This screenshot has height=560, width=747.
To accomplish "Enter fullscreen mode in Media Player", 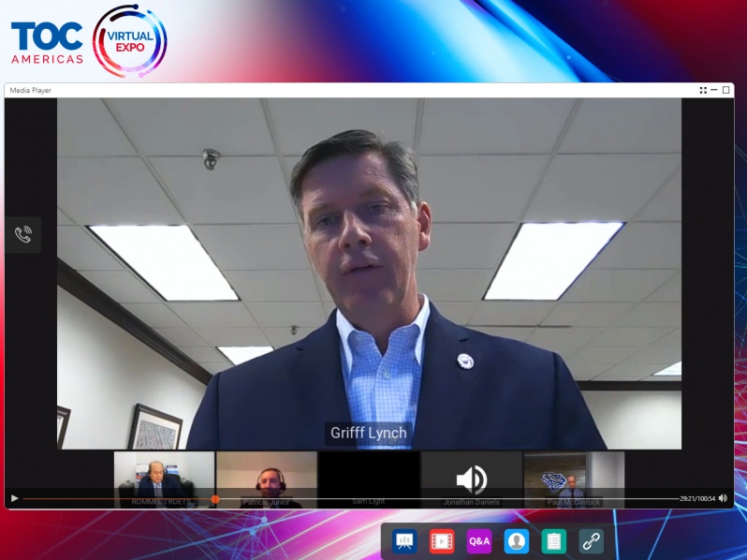I will coord(703,90).
